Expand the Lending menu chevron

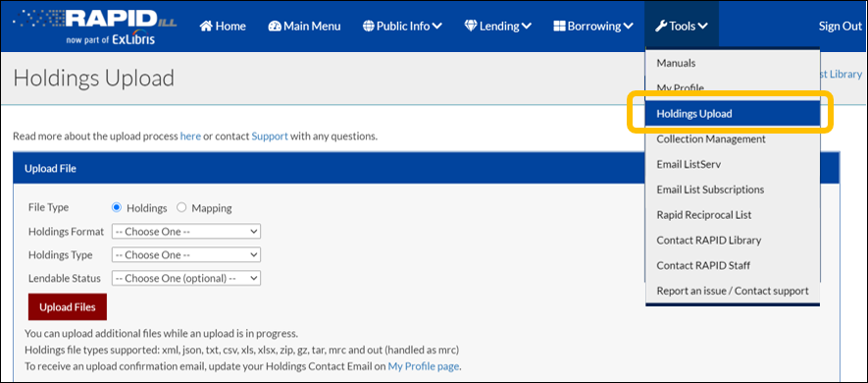527,27
